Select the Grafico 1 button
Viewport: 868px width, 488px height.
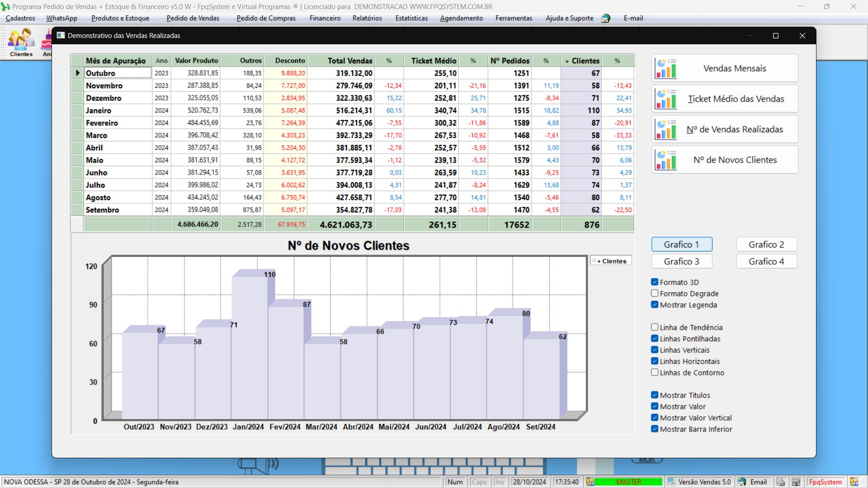pos(682,244)
